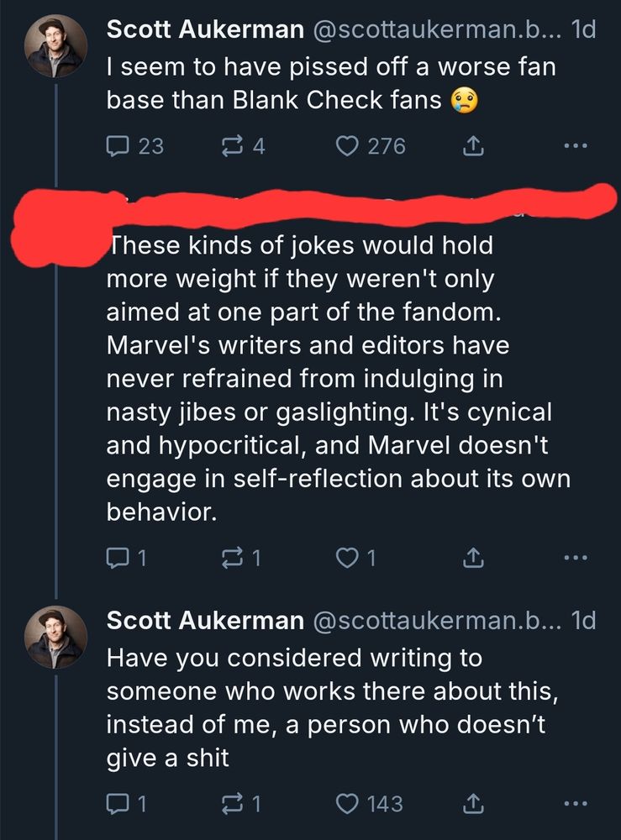Open more options on the last post

tap(573, 804)
